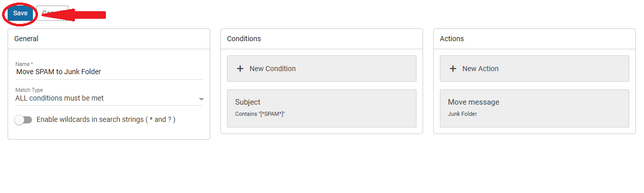
Task: Click the Match Type label
Action: point(29,90)
